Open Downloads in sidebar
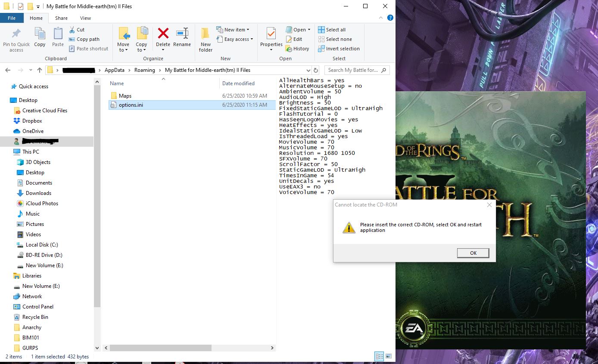The height and width of the screenshot is (364, 598). 38,193
